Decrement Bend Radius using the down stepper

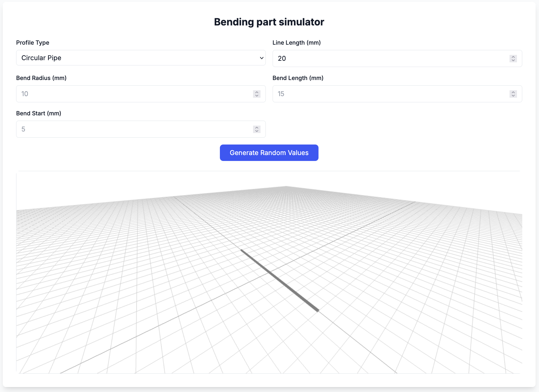tap(257, 96)
